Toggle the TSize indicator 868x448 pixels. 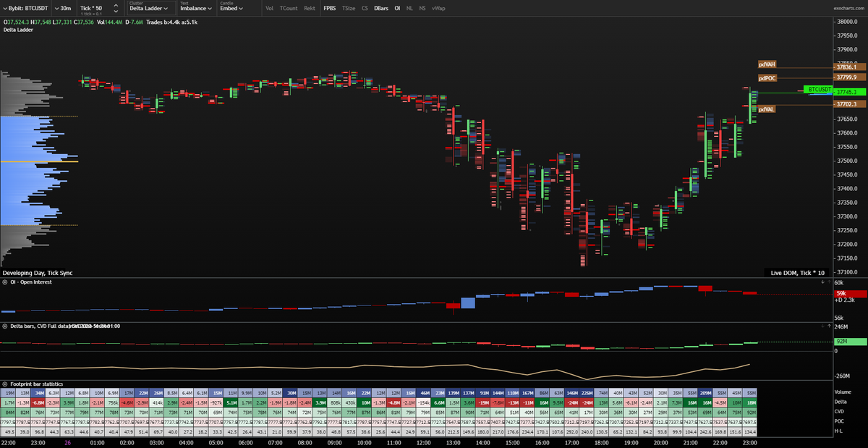click(x=349, y=9)
